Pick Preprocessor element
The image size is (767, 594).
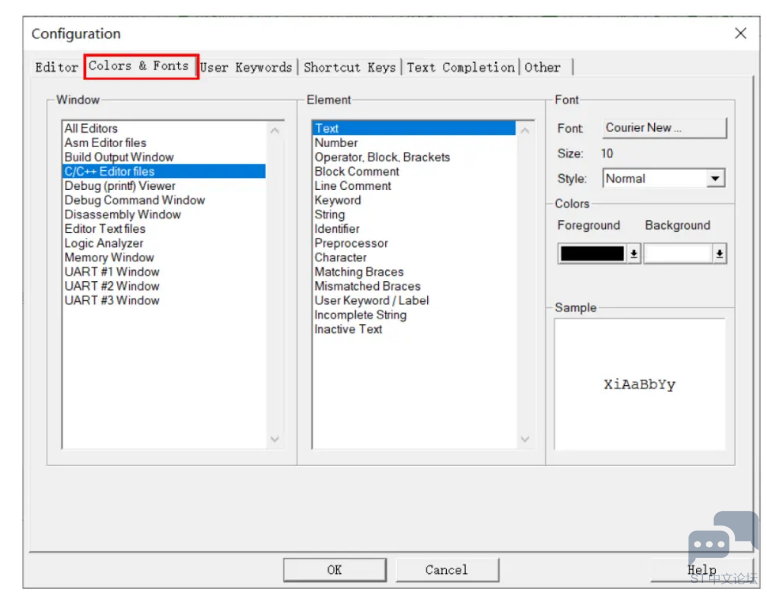click(x=414, y=243)
